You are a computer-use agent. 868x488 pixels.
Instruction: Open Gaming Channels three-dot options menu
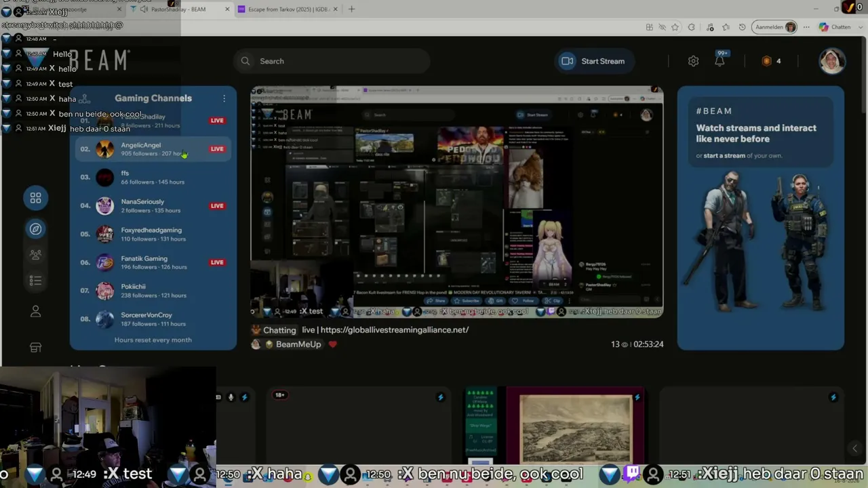tap(224, 98)
